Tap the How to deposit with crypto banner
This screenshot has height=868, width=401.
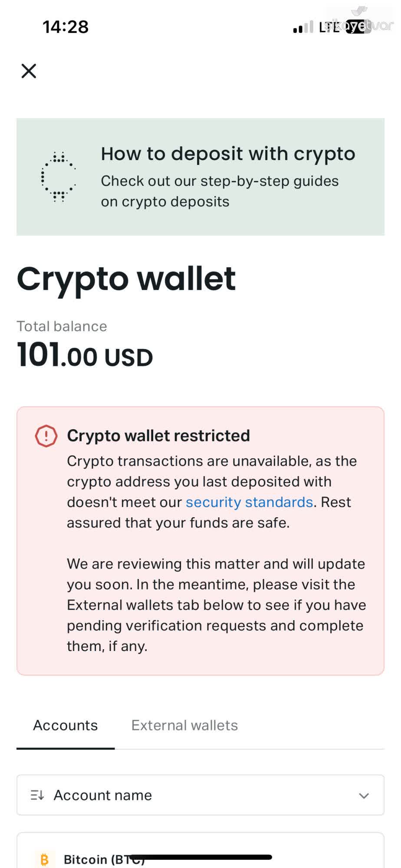click(x=200, y=176)
